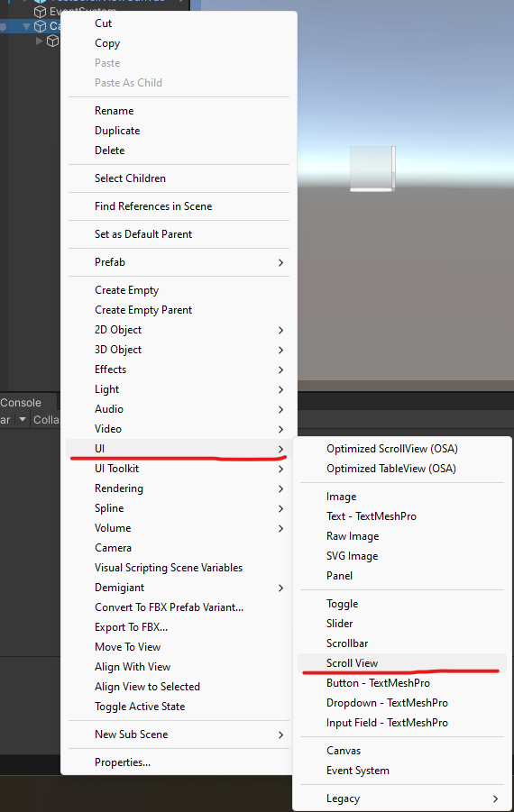Choose Create Empty Parent
Viewport: 514px width, 812px height.
(x=179, y=310)
